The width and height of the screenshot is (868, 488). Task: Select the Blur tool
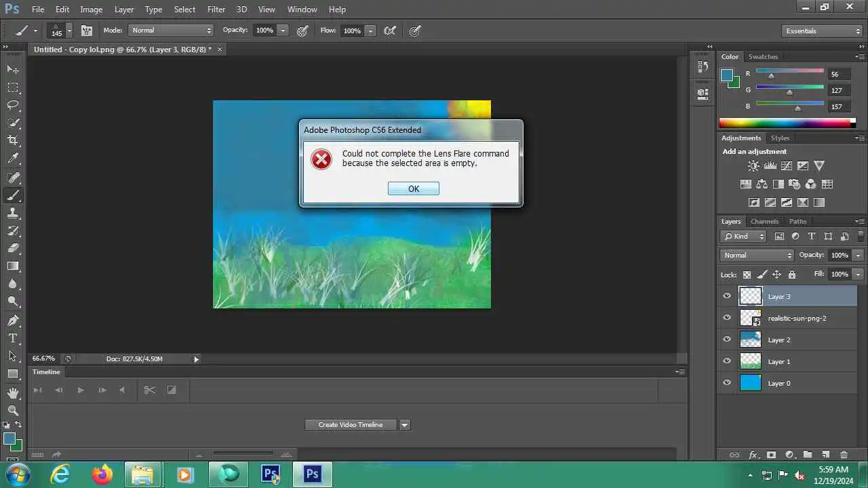(x=13, y=284)
